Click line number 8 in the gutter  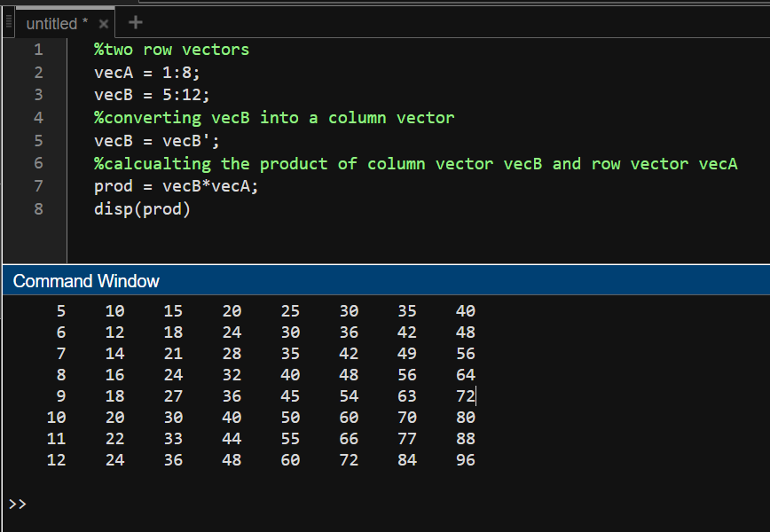[x=38, y=209]
